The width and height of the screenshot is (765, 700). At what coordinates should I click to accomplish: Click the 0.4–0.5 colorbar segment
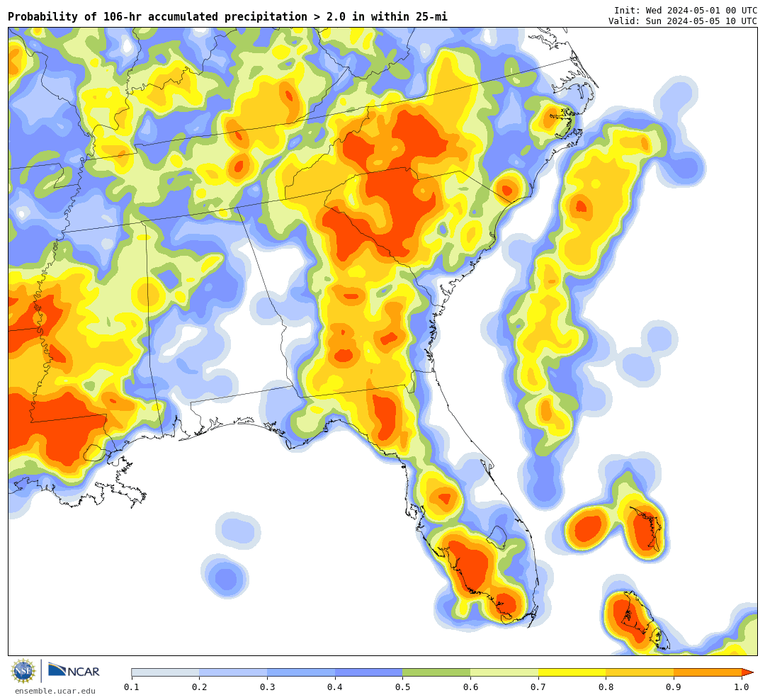369,672
